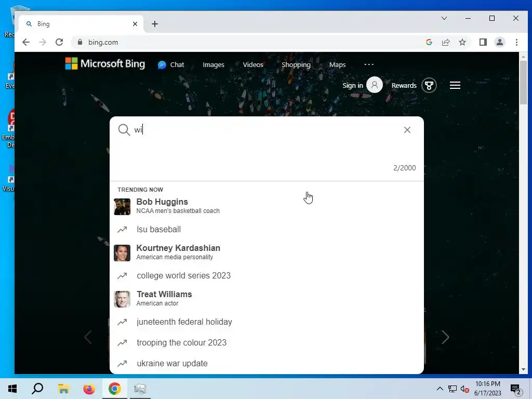
Task: Open the more options ellipsis in Bing nav
Action: point(369,64)
